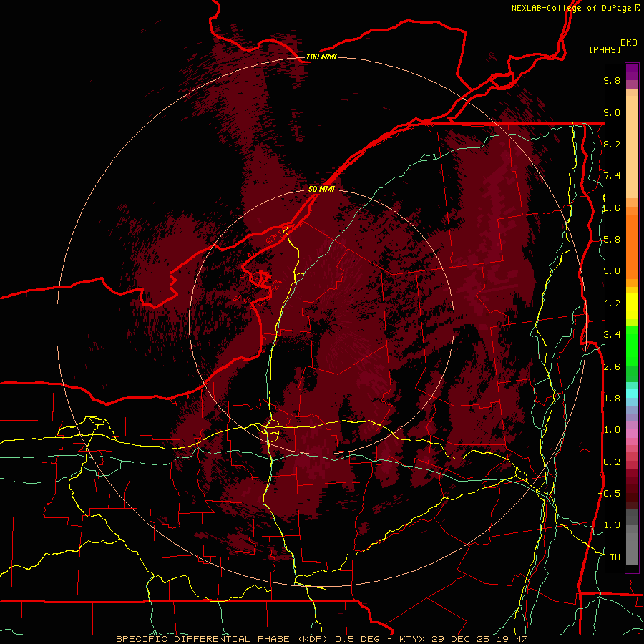The image size is (644, 644).
Task: Click the [PHAS] units label
Action: point(605,49)
